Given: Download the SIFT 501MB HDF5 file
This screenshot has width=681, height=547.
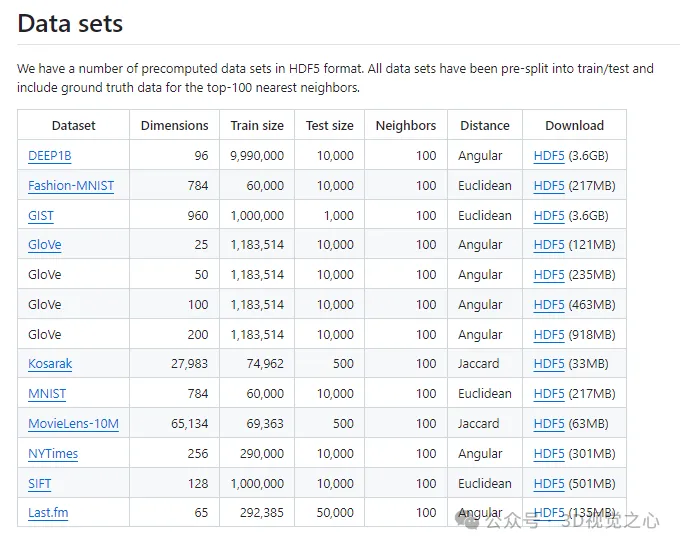Looking at the screenshot, I should point(549,484).
